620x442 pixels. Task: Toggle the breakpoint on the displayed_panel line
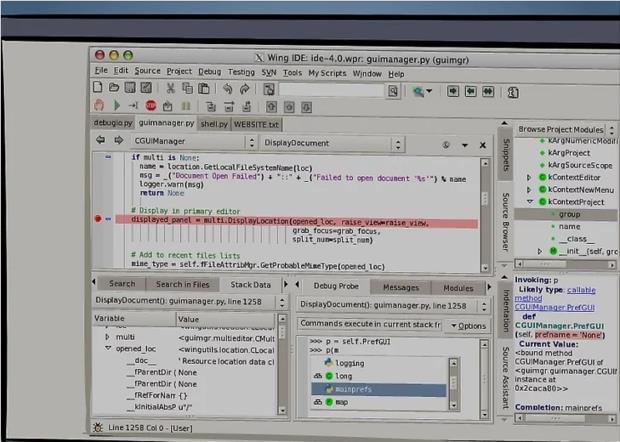98,219
